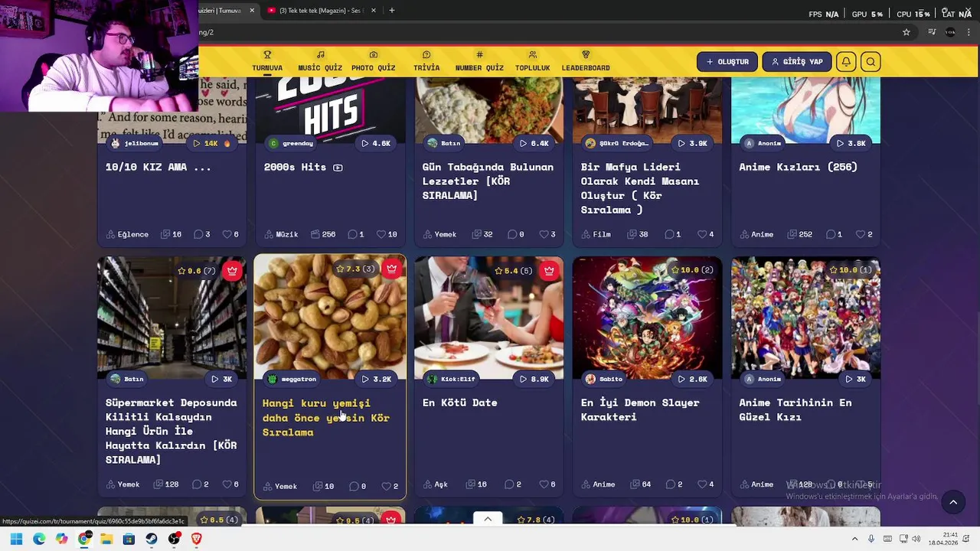The image size is (980, 551).
Task: Open quiz title En Kötü Date
Action: click(x=459, y=403)
